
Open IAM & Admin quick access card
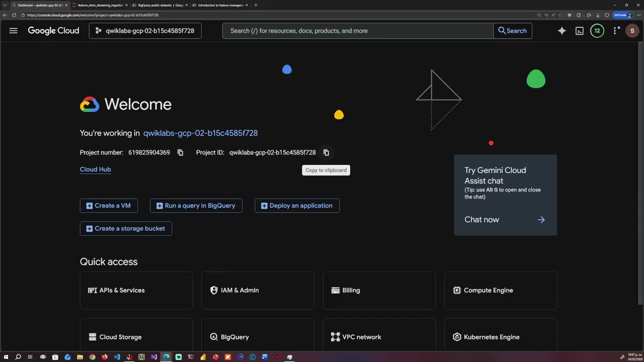(258, 290)
